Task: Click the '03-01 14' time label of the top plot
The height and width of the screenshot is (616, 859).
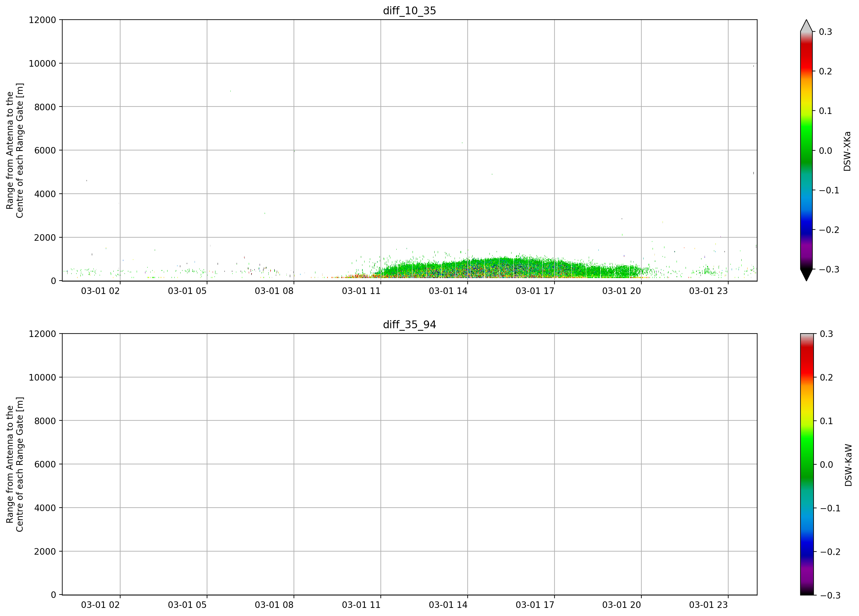Action: [x=448, y=291]
